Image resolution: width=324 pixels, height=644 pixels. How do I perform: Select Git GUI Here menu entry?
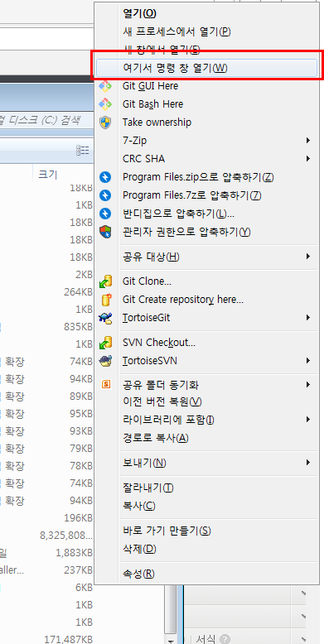(x=207, y=86)
